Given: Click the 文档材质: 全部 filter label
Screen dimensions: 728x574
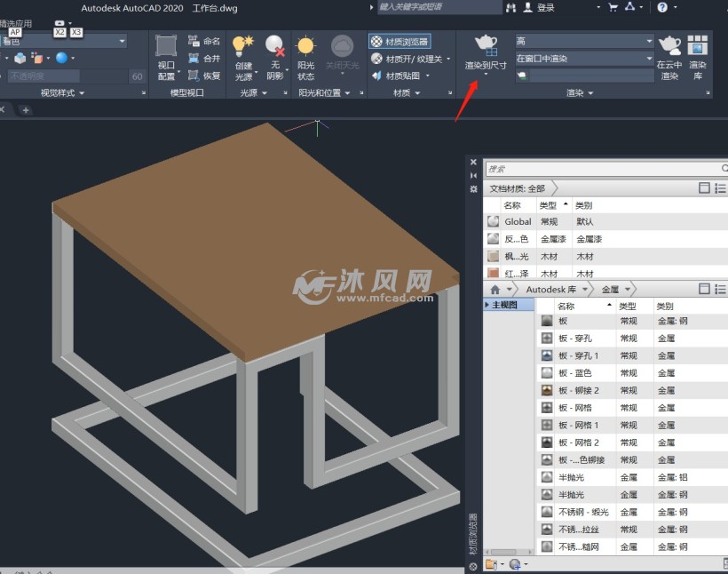Looking at the screenshot, I should [x=518, y=188].
